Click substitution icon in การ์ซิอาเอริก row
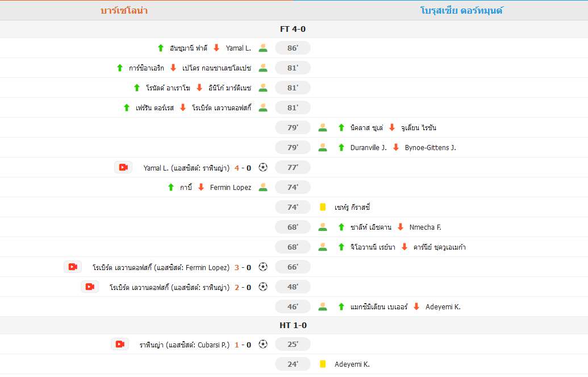 tap(263, 68)
